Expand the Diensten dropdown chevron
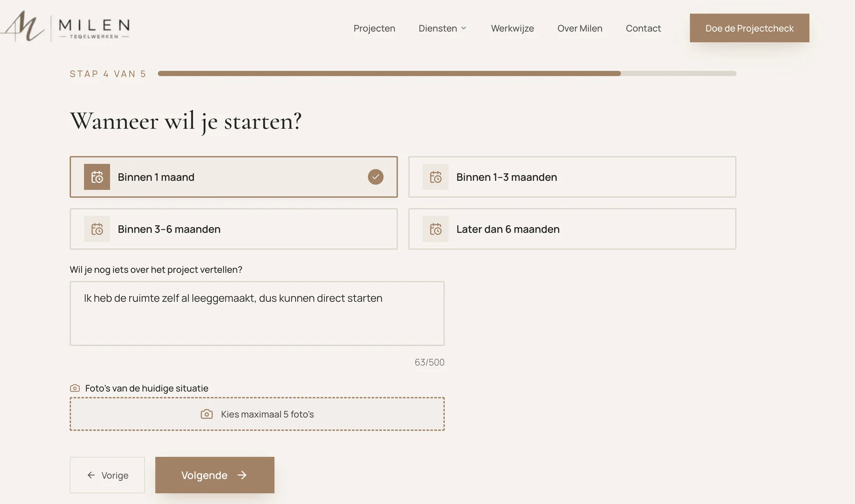 click(464, 28)
